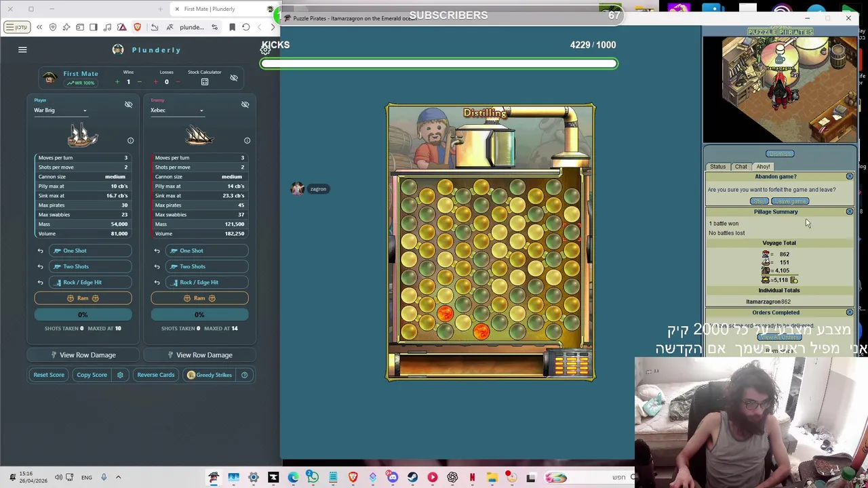
Task: Switch to the Chat tab
Action: [741, 167]
